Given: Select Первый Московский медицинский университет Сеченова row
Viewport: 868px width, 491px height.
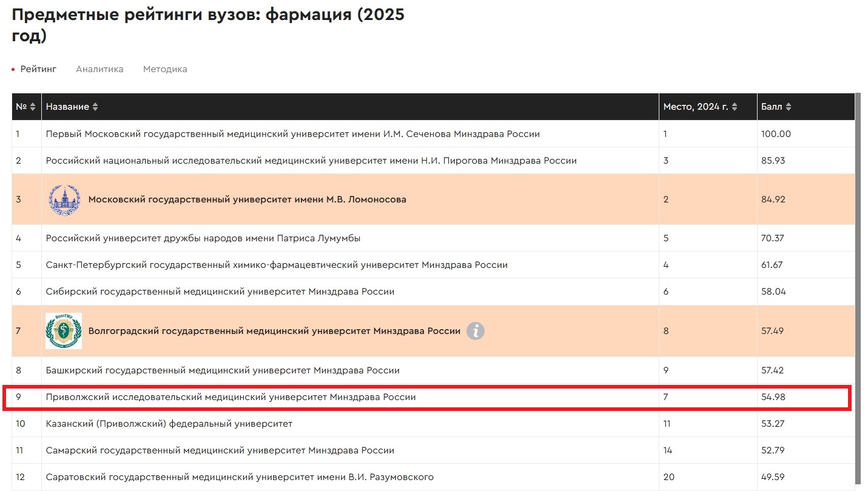Looking at the screenshot, I should click(433, 134).
